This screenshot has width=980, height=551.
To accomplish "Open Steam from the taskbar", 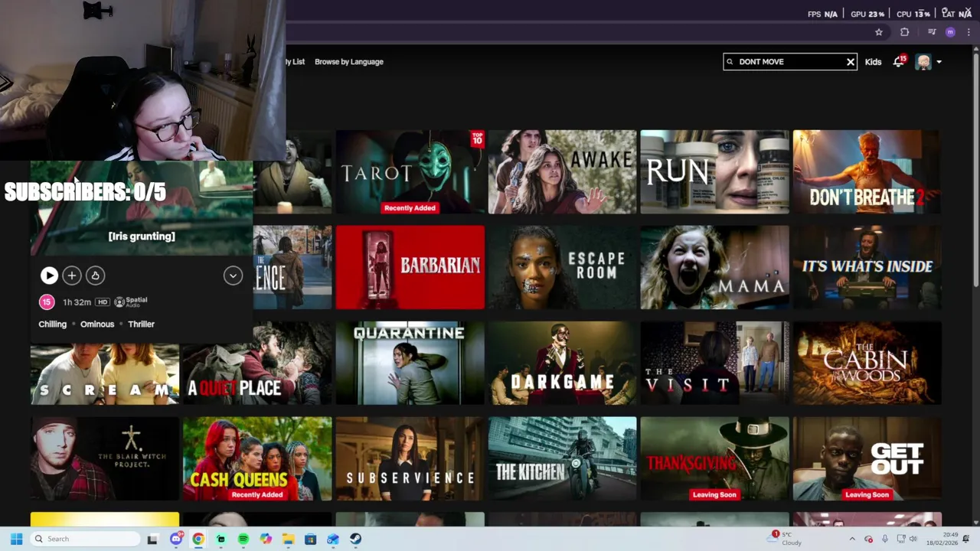I will point(355,539).
